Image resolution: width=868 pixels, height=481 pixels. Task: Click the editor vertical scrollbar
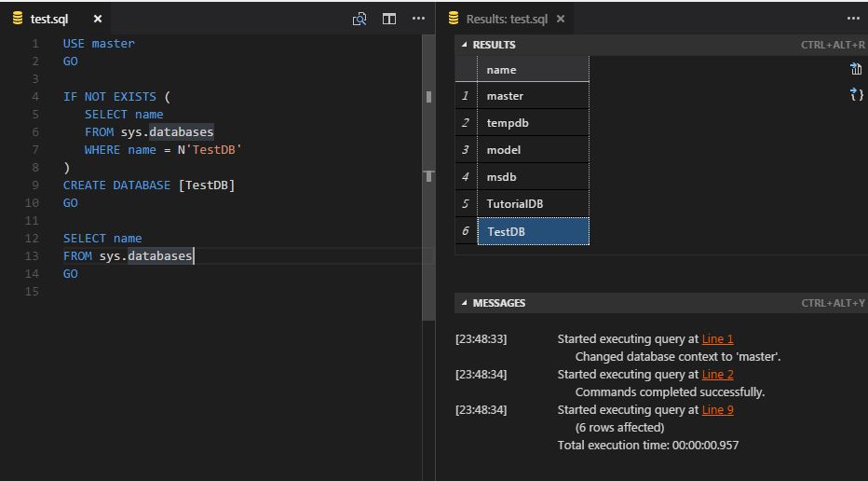pos(428,177)
